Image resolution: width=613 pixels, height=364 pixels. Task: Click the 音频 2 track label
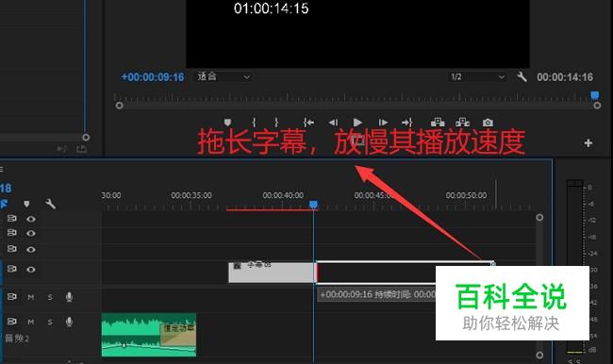click(17, 339)
